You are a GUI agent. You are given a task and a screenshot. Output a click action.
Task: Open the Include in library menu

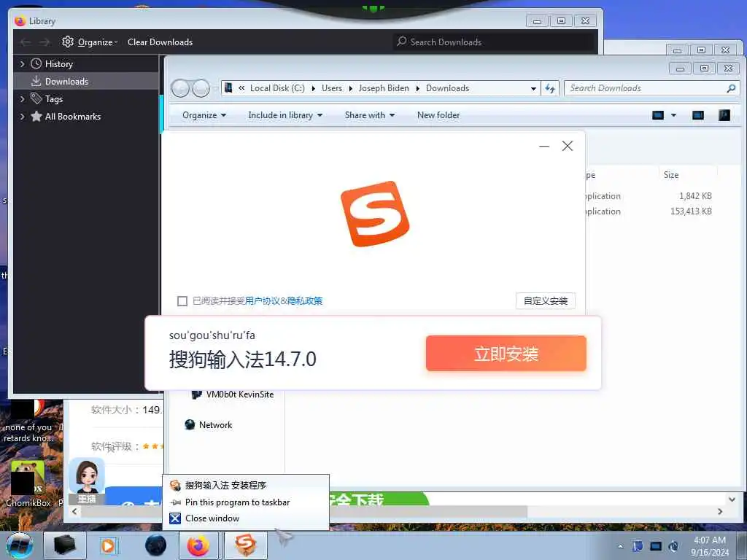[285, 115]
